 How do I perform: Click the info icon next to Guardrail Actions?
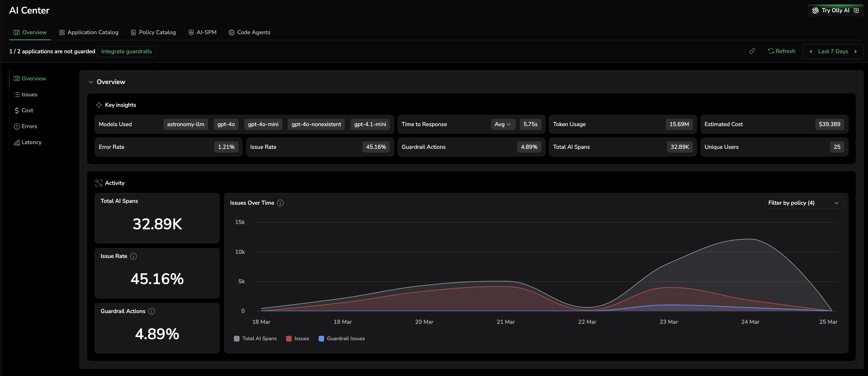[x=152, y=311]
